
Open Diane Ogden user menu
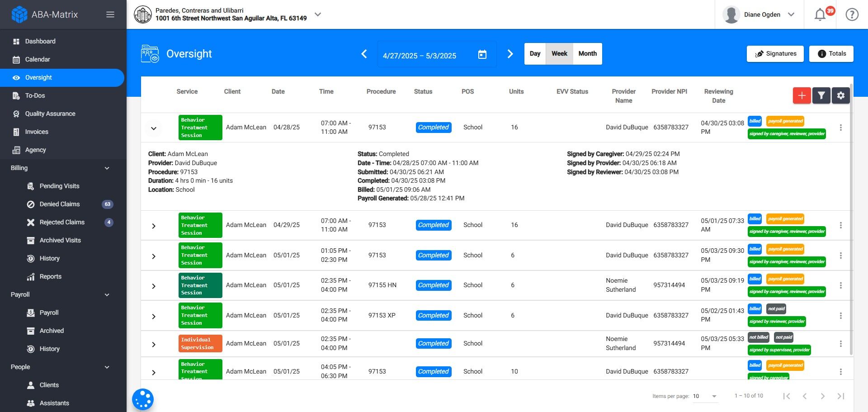pos(763,14)
